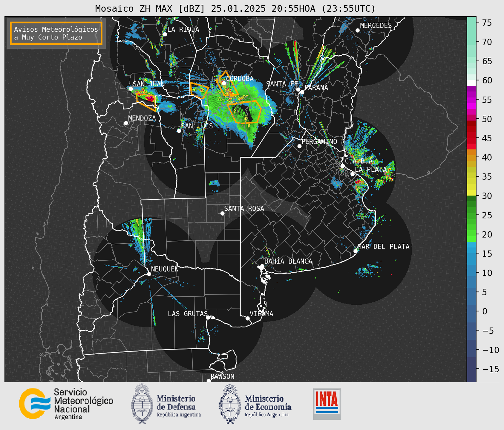The width and height of the screenshot is (504, 430).
Task: Click the Las Grutas city marker dot
Action: [208, 317]
